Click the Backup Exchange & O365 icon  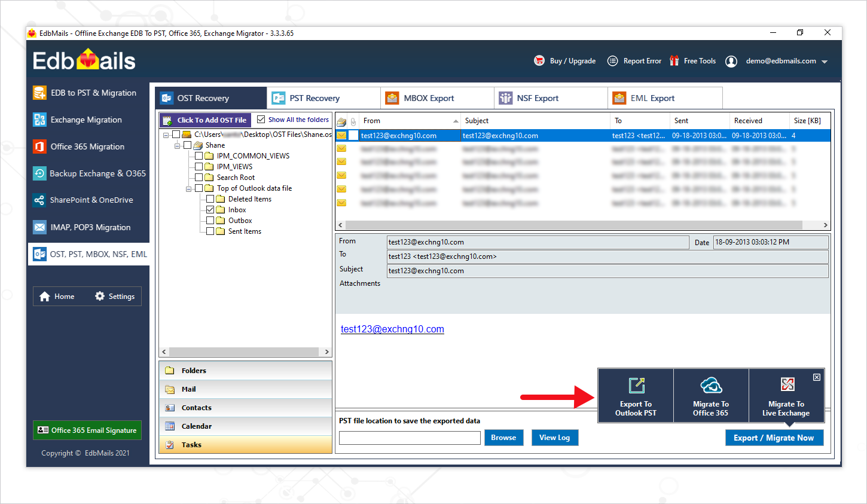(39, 173)
